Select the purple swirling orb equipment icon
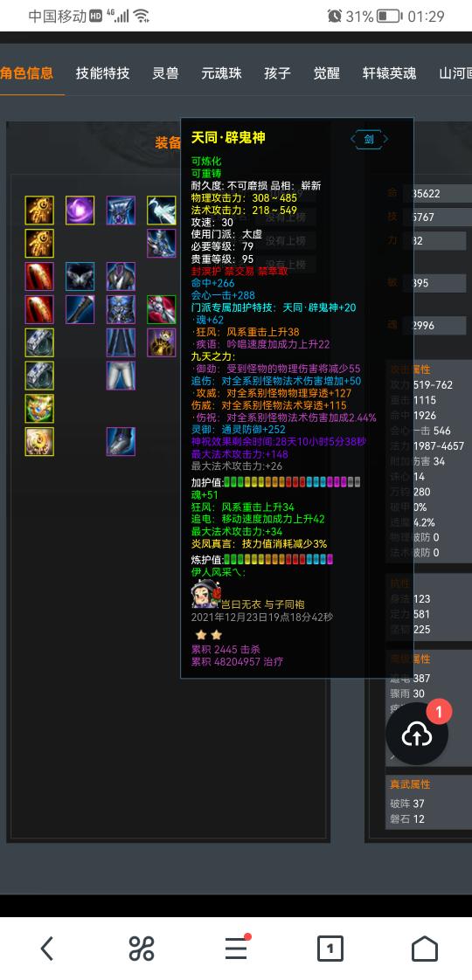Viewport: 472px width, 980px height. 80,210
